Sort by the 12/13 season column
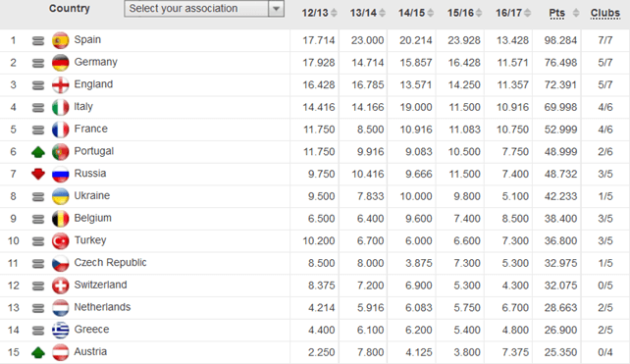This screenshot has height=364, width=630. [x=320, y=13]
